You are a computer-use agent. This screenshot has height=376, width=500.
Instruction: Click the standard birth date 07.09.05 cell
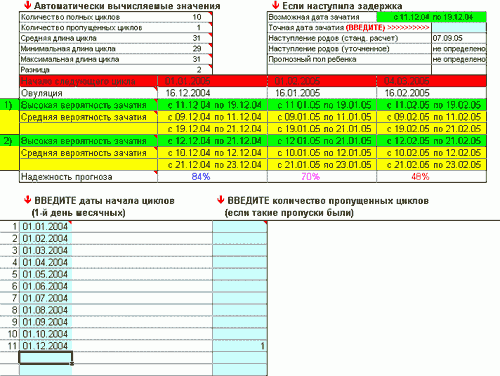[459, 38]
